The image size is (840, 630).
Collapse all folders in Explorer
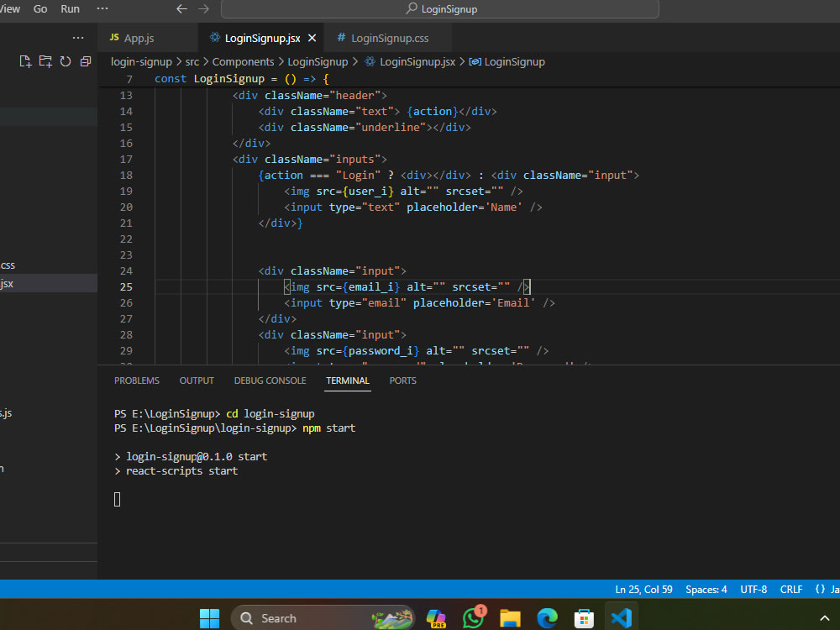click(85, 61)
